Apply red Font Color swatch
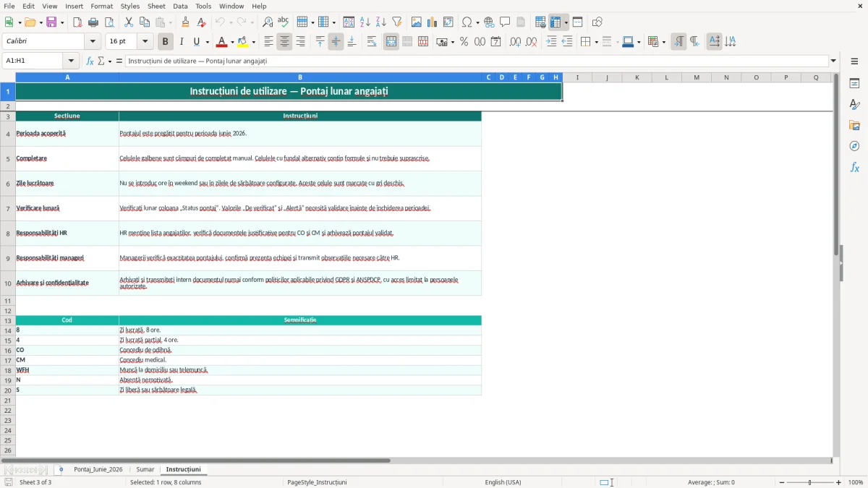Screen dimensions: 868x488 coord(222,42)
